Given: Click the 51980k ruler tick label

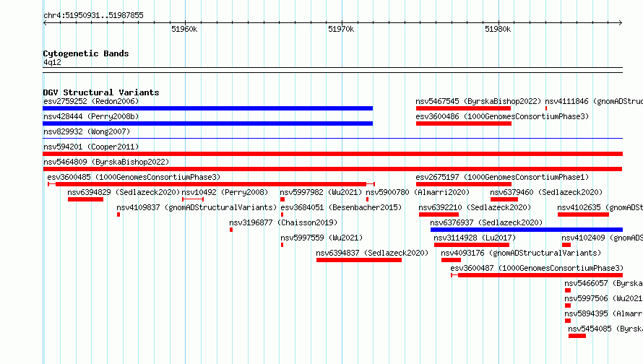Looking at the screenshot, I should [x=498, y=29].
